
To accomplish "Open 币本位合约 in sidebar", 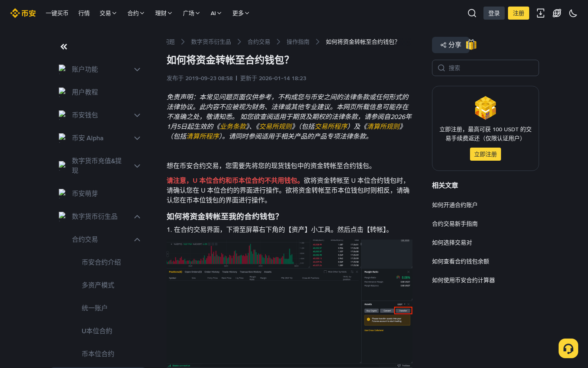I will [98, 354].
